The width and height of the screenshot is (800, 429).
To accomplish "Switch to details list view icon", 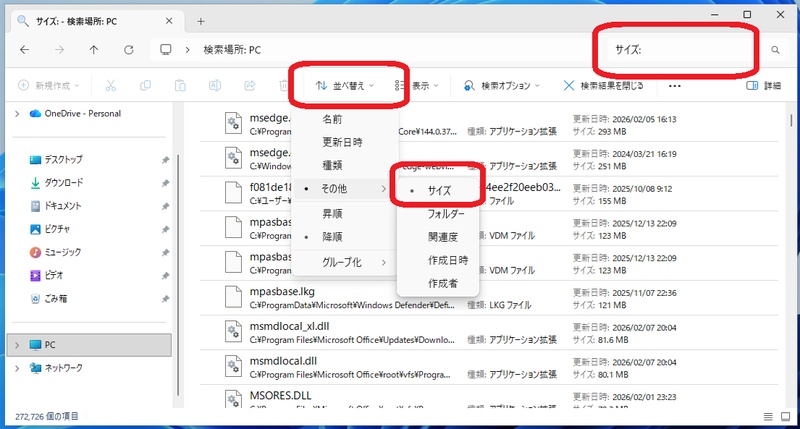I will pos(768,417).
